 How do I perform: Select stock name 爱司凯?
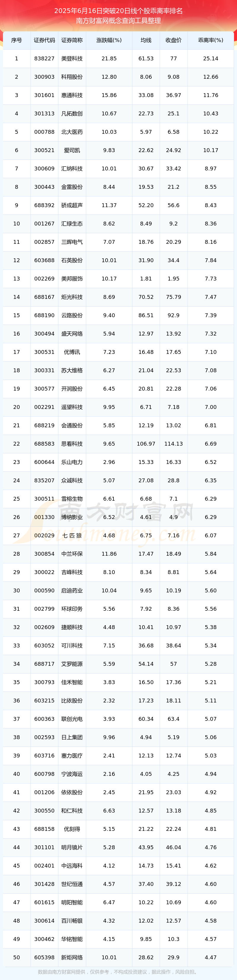click(x=72, y=150)
